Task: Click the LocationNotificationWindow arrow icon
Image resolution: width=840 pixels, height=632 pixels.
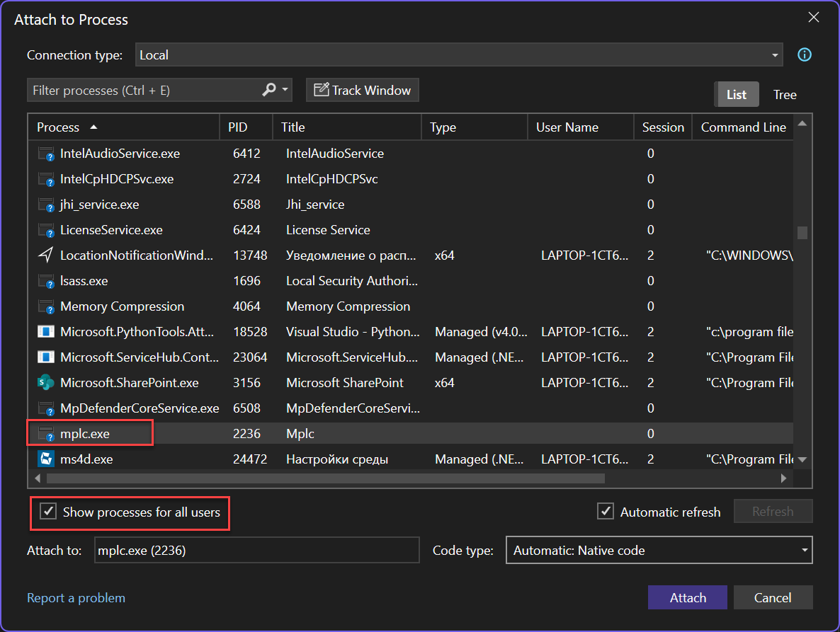Action: tap(46, 255)
